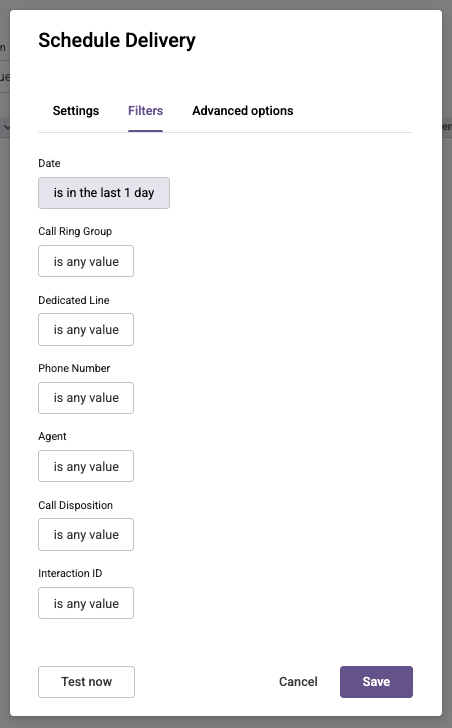Open the Advanced options tab
The image size is (452, 728).
(243, 110)
